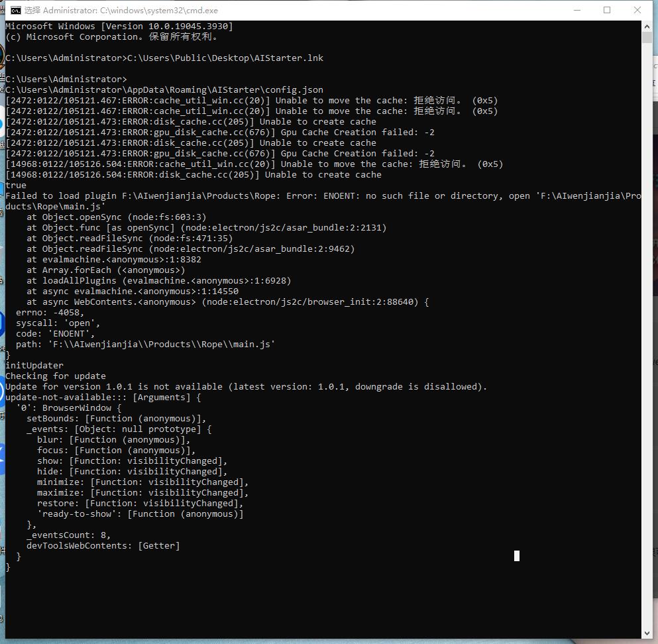Click "'ready-to-show': [Function (anonymous)]" line

pos(140,514)
